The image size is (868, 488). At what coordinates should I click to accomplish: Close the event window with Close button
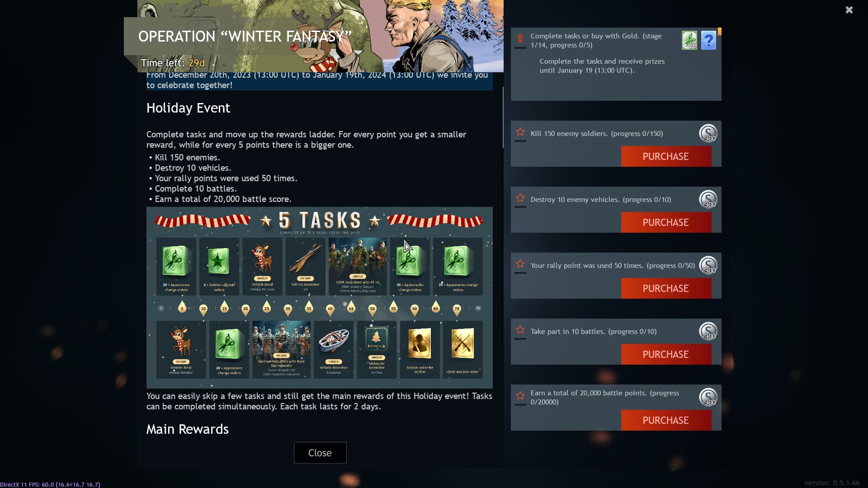320,453
